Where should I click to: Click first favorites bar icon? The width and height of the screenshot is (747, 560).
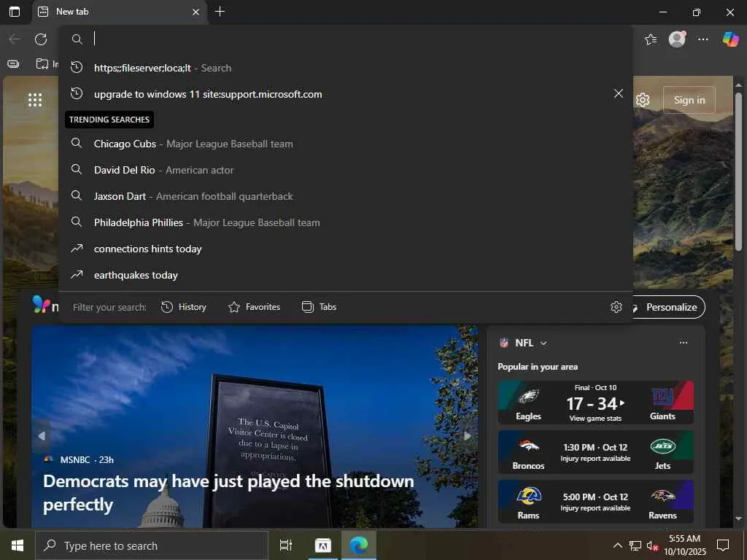point(13,64)
